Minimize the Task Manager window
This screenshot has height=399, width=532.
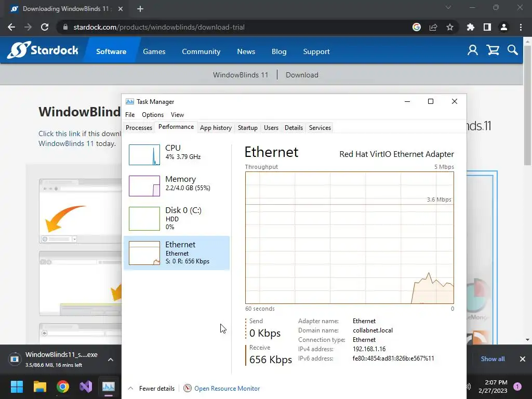click(x=407, y=101)
